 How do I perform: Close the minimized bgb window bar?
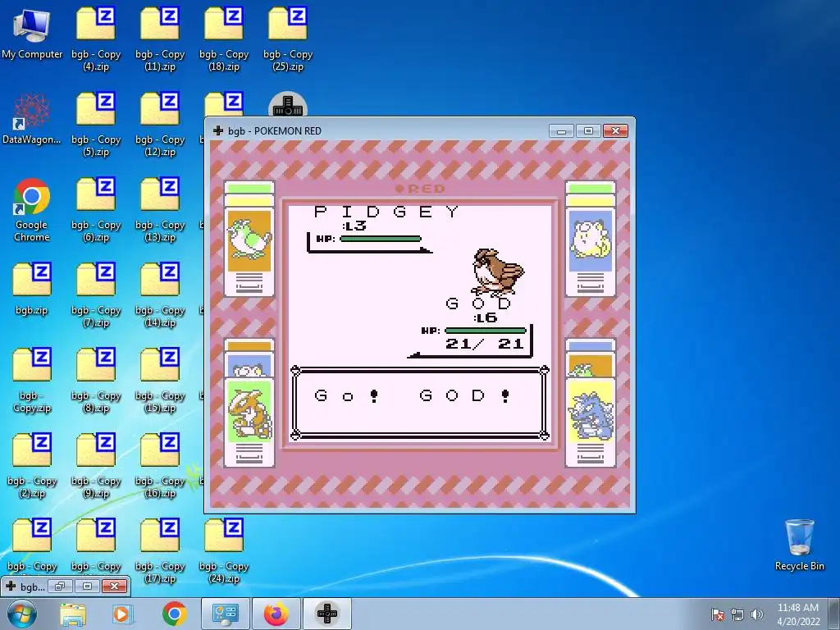(x=114, y=586)
